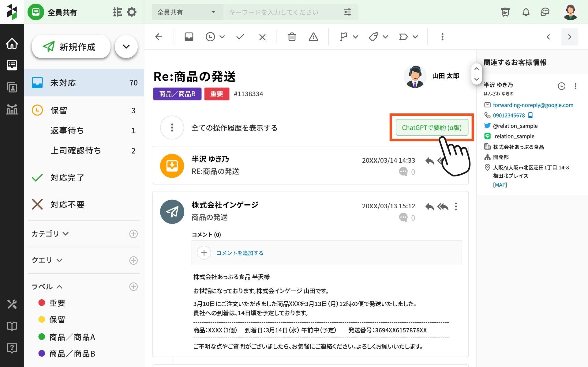The image size is (588, 367).
Task: Expand the flag status dropdown
Action: tap(355, 37)
